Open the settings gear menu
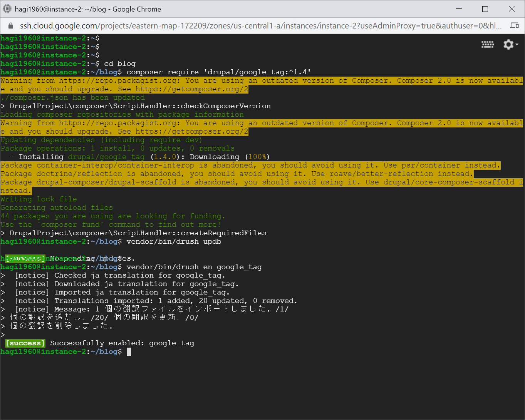Viewport: 525px width, 420px height. pos(510,45)
